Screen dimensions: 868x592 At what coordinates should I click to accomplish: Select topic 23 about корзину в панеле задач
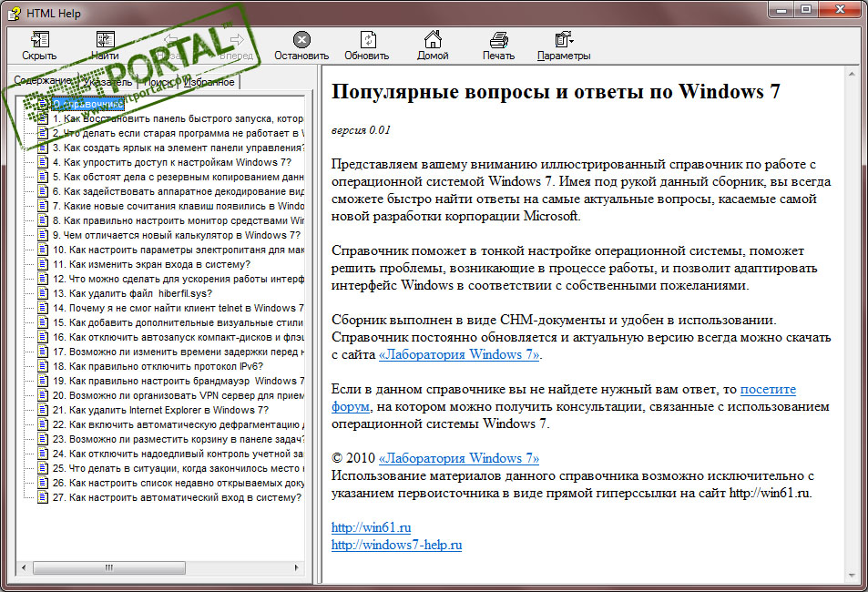[179, 439]
